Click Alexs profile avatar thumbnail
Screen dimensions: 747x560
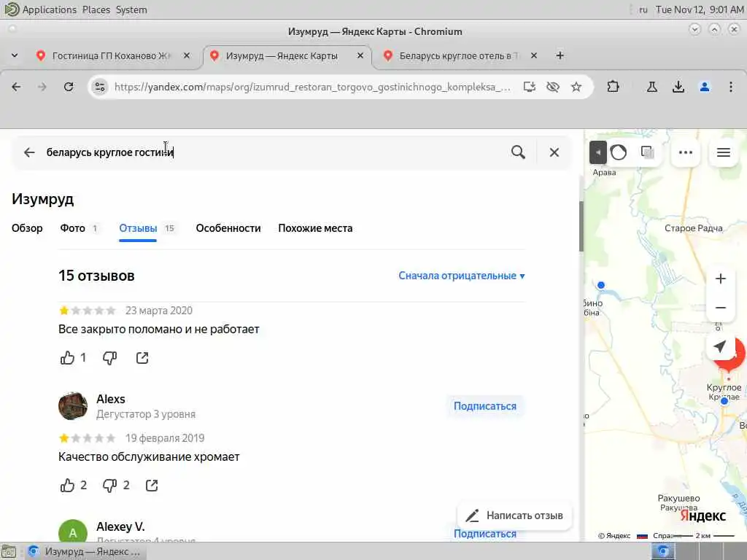point(73,406)
